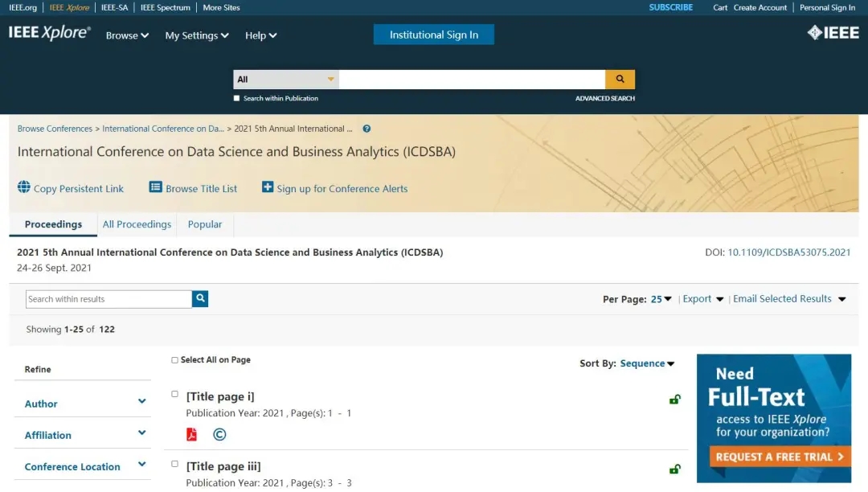Click the Need Full-Text advertisement banner
The image size is (868, 492).
coord(774,418)
